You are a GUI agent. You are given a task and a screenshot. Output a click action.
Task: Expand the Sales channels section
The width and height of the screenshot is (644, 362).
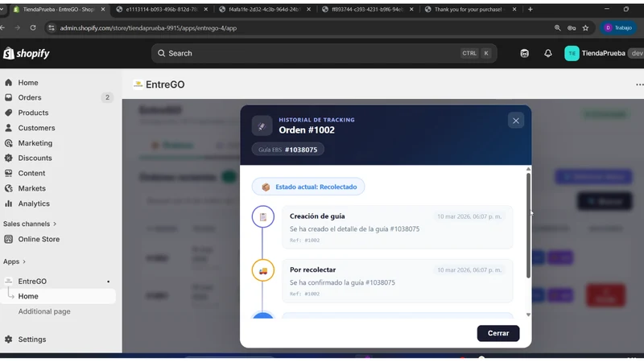click(30, 224)
